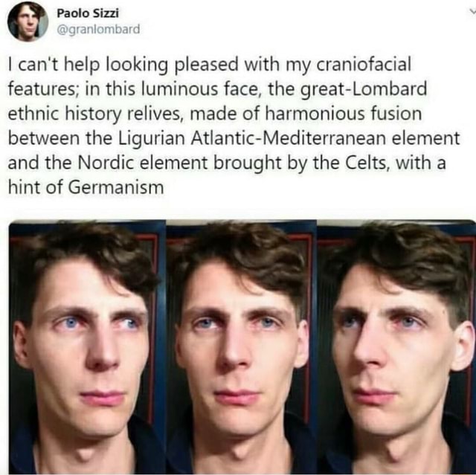Screen dimensions: 476x475
Task: Open the right face photo
Action: pyautogui.click(x=396, y=347)
